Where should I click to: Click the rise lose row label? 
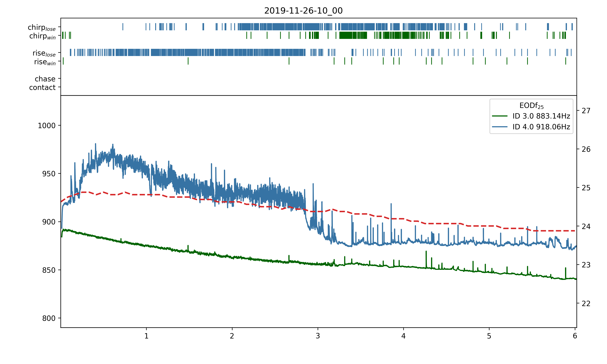tap(44, 53)
